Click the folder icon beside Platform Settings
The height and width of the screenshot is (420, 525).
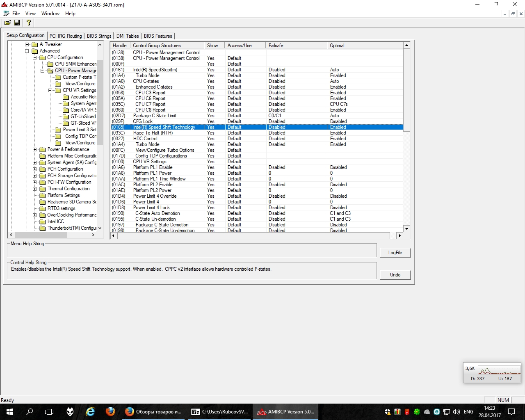[x=43, y=195]
